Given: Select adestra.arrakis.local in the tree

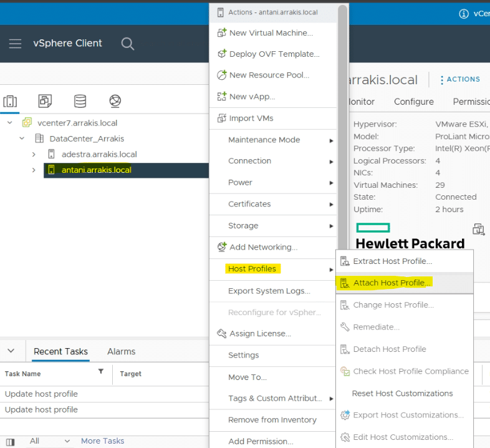Looking at the screenshot, I should pos(99,154).
